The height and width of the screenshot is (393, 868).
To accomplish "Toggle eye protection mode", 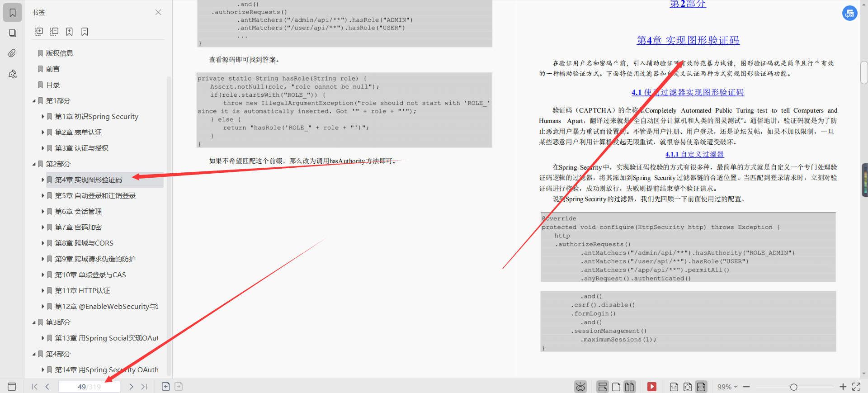I will coord(580,387).
